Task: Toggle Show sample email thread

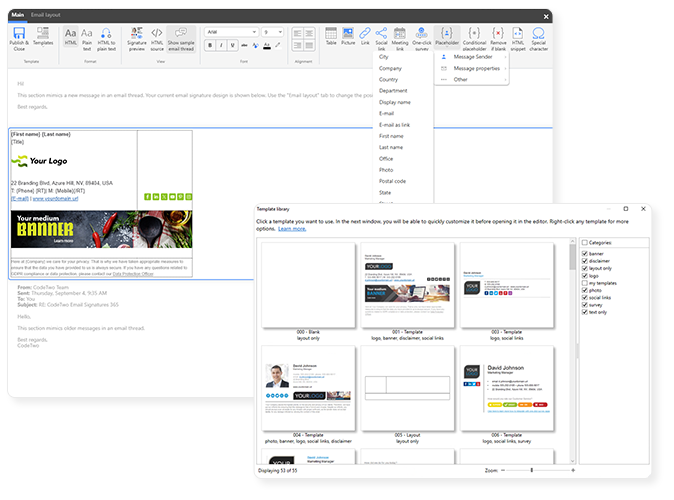Action: (181, 39)
